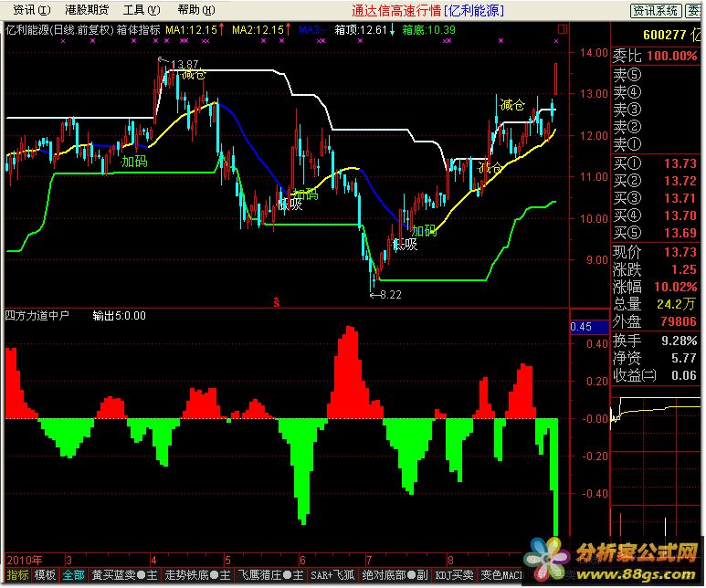Switch to KDJ买卖 indicator tab
706x588 pixels.
tap(454, 575)
